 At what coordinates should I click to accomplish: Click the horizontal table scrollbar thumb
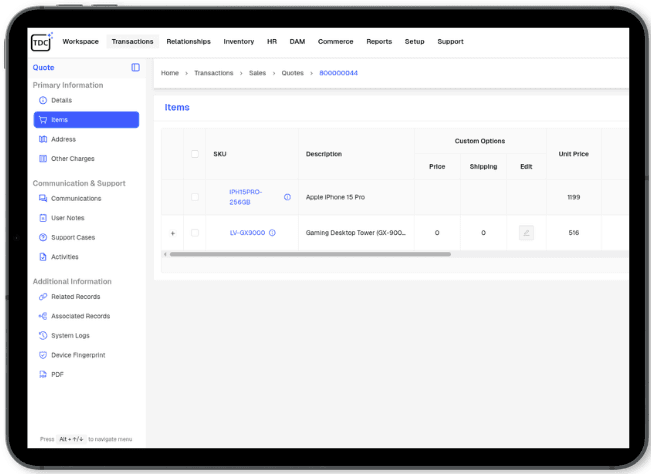click(x=310, y=254)
